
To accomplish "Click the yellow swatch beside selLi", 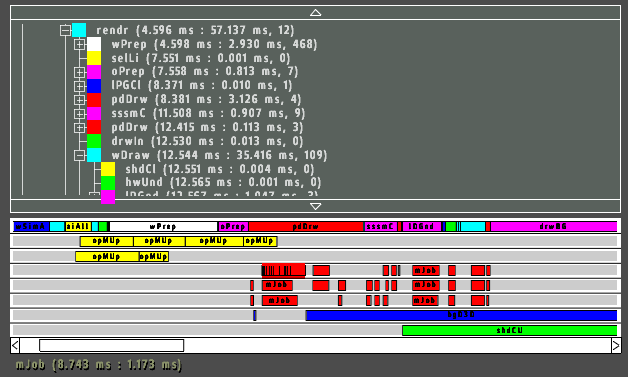I will click(94, 58).
